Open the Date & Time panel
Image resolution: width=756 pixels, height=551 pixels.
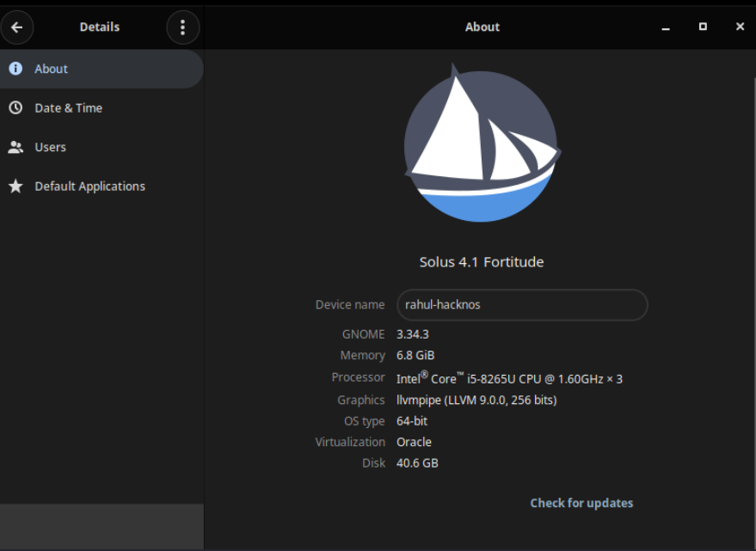pos(101,108)
